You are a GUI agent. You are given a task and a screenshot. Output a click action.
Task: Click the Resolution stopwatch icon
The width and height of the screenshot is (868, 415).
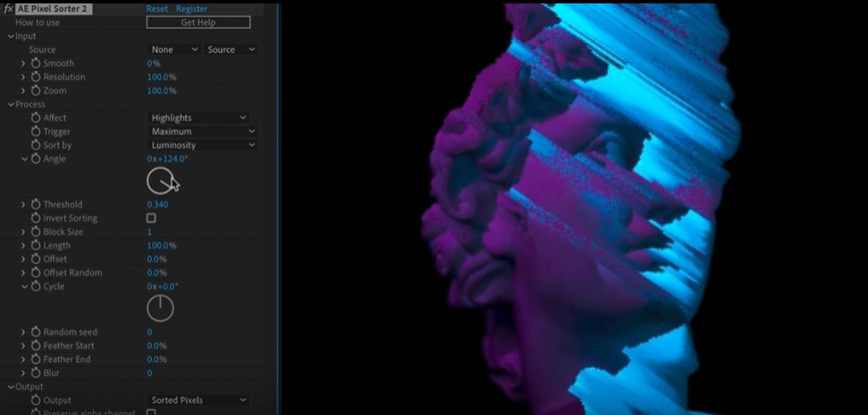tap(36, 78)
